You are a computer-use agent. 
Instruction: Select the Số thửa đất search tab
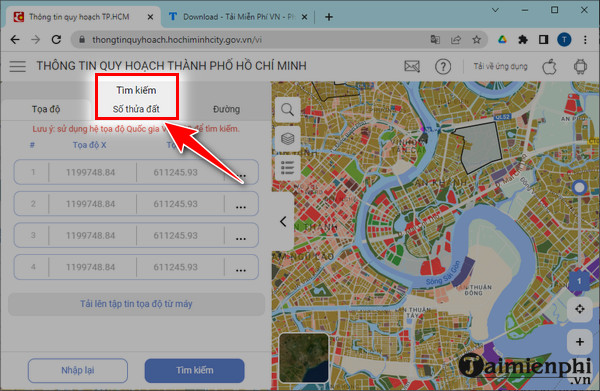pyautogui.click(x=136, y=109)
